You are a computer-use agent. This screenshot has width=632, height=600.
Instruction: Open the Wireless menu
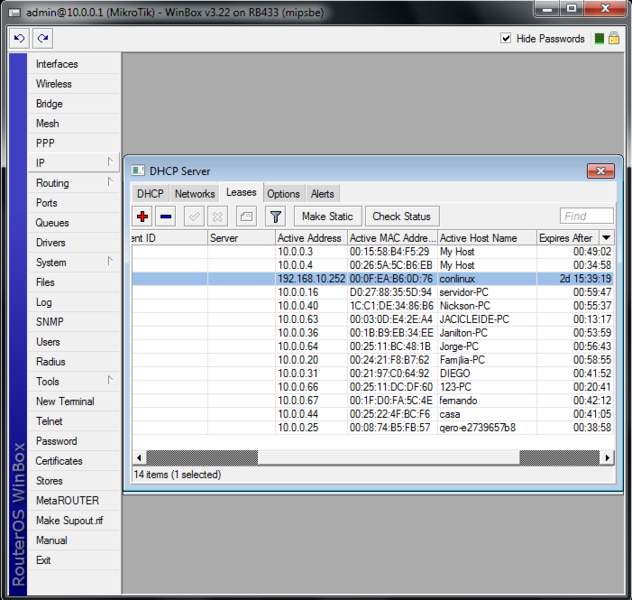click(74, 84)
